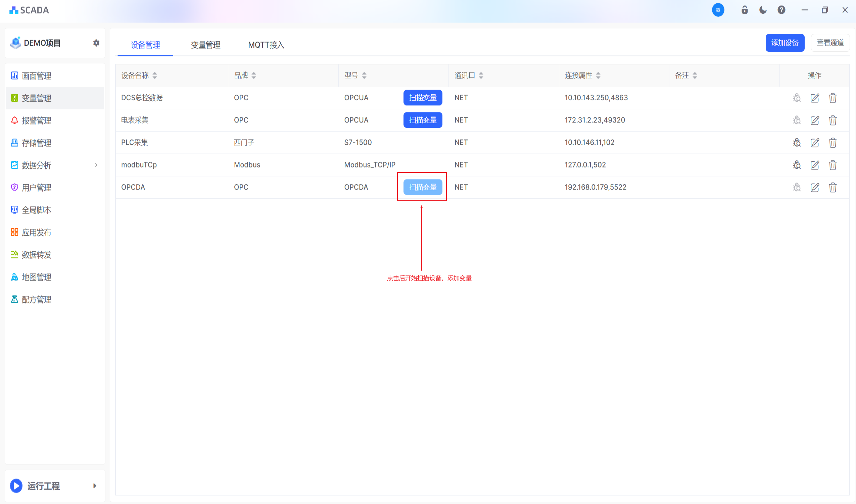856x504 pixels.
Task: Sort by 连接属性 column arrows
Action: [598, 75]
